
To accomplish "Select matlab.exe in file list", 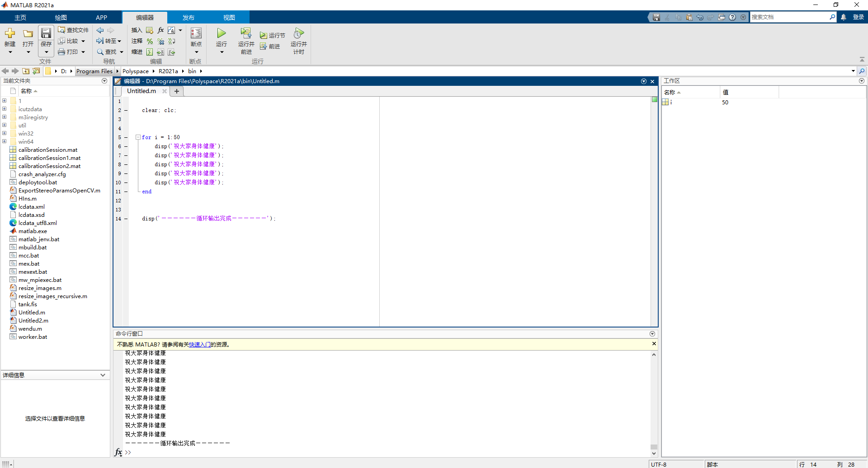I will pos(33,231).
